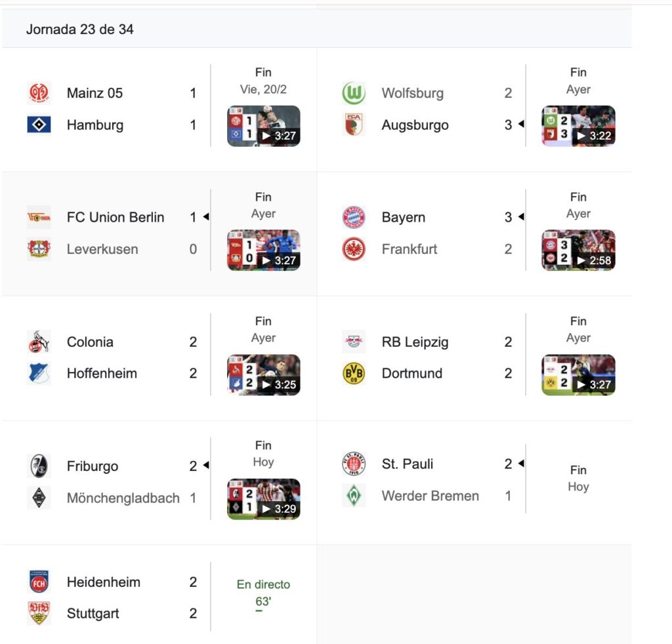The height and width of the screenshot is (644, 672).
Task: Play Mainz 05 vs Hamburg highlights video
Action: [x=263, y=126]
